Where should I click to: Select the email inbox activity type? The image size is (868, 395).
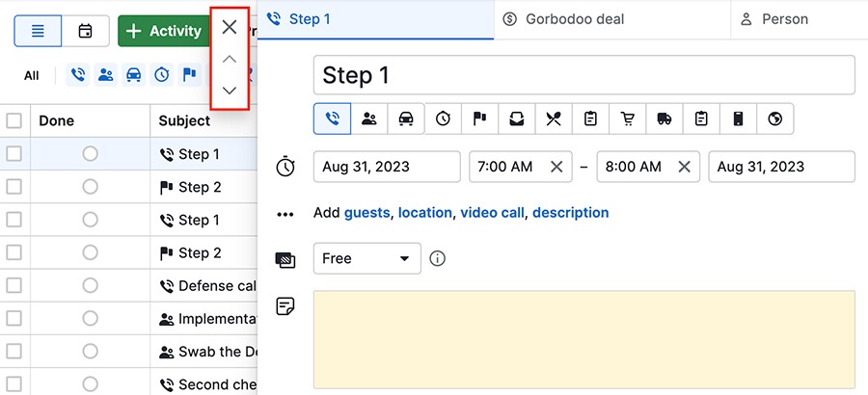tap(516, 118)
